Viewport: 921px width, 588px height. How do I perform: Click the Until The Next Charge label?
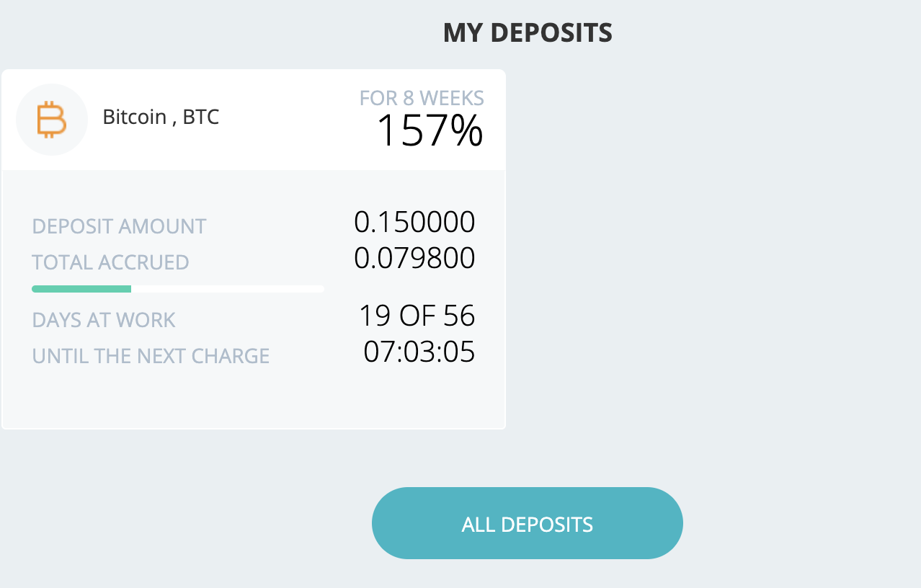click(151, 356)
